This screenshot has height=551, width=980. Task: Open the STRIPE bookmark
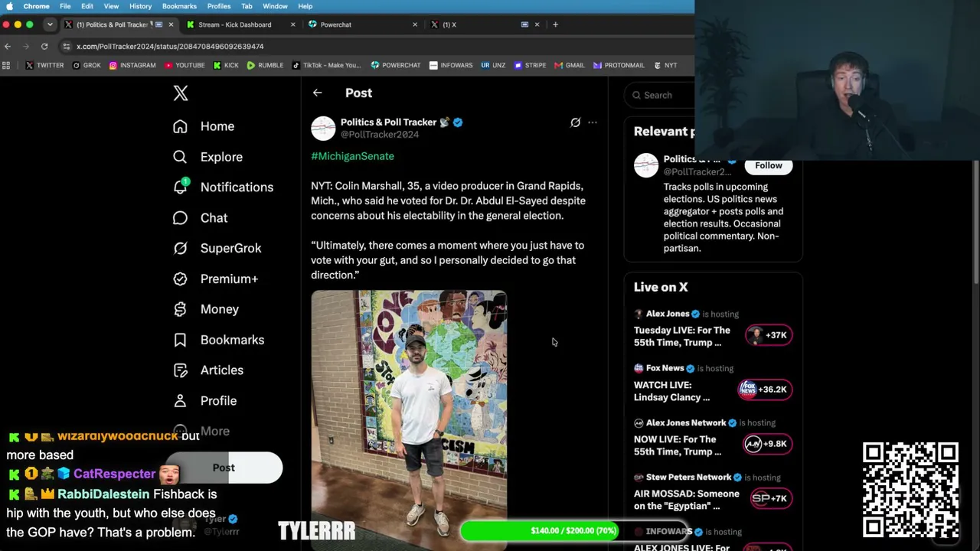530,65
